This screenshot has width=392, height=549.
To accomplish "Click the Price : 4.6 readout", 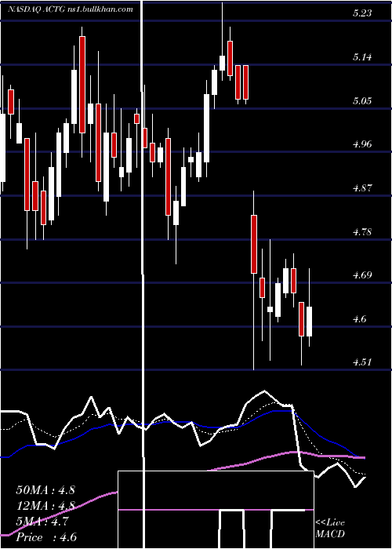I will tap(46, 537).
